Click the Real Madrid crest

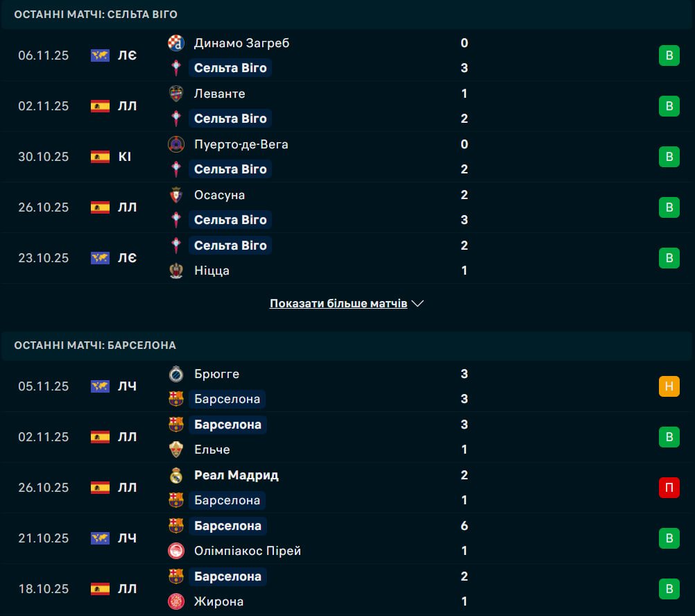point(176,475)
